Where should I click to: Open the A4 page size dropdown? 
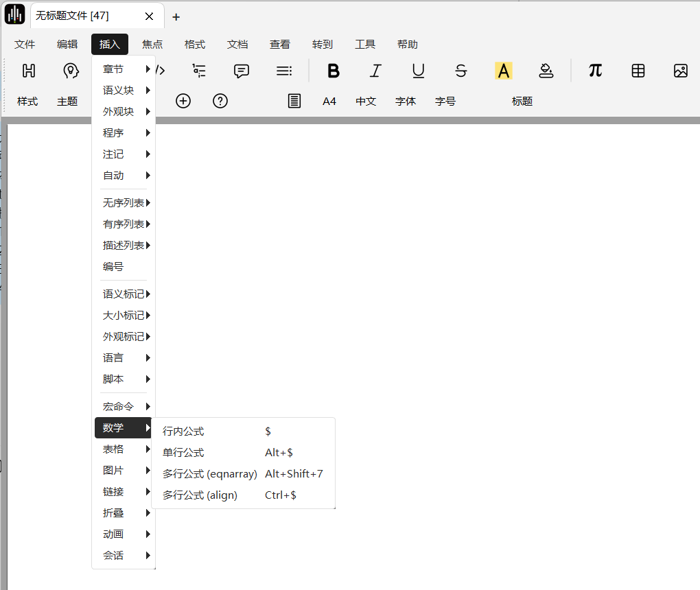point(329,101)
